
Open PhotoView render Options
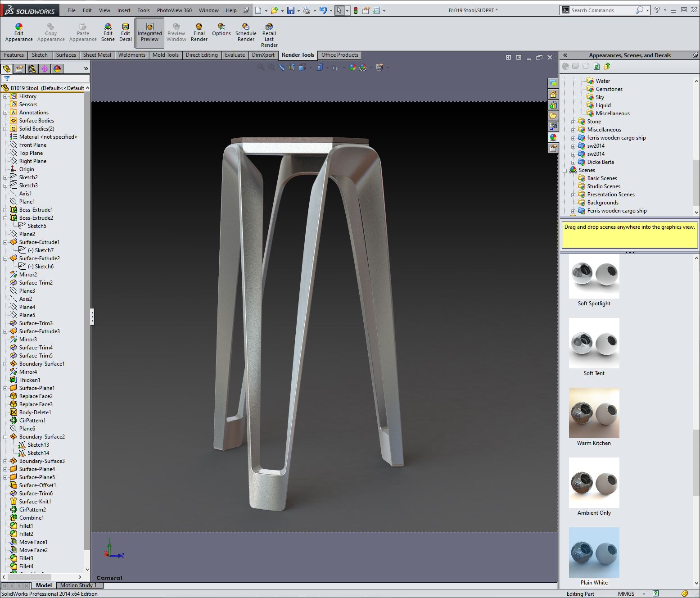click(221, 30)
